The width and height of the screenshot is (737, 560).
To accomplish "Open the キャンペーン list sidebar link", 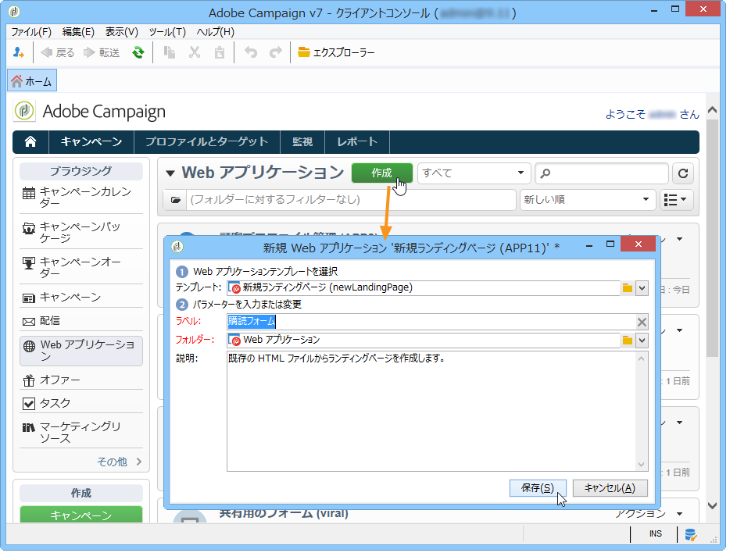I will [x=81, y=298].
